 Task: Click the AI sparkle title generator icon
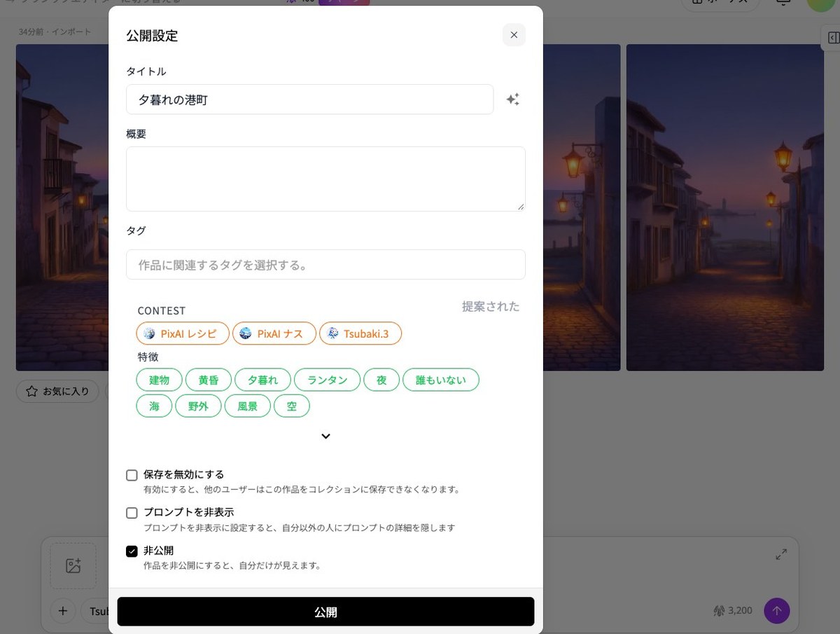point(513,99)
